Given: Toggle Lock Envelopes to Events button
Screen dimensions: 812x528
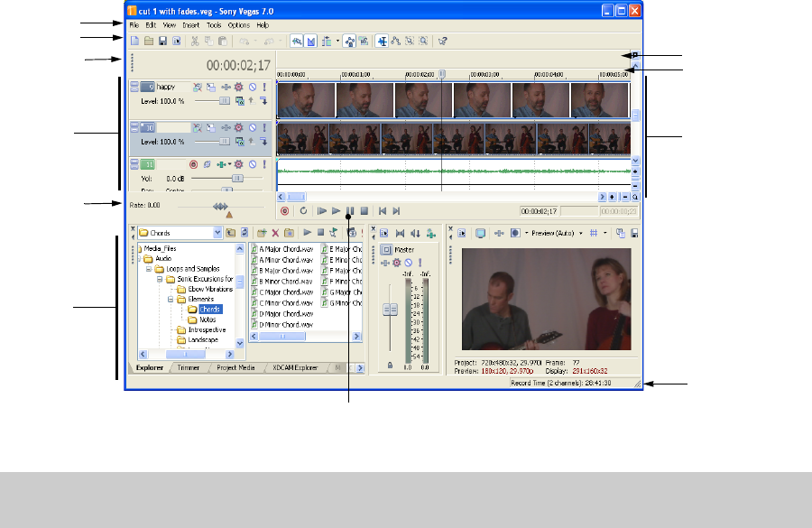Looking at the screenshot, I should [349, 41].
